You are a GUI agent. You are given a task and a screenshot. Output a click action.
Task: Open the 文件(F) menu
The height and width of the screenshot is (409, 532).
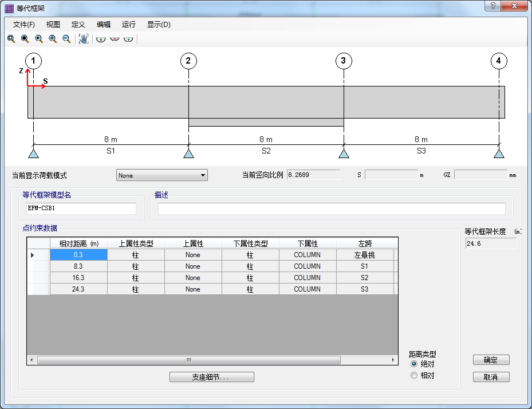coord(23,25)
